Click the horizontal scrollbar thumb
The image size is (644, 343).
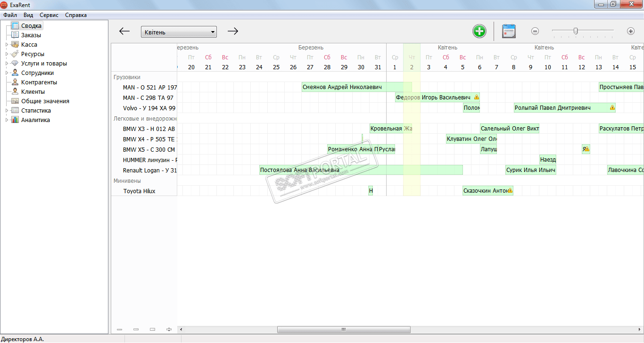pyautogui.click(x=344, y=329)
